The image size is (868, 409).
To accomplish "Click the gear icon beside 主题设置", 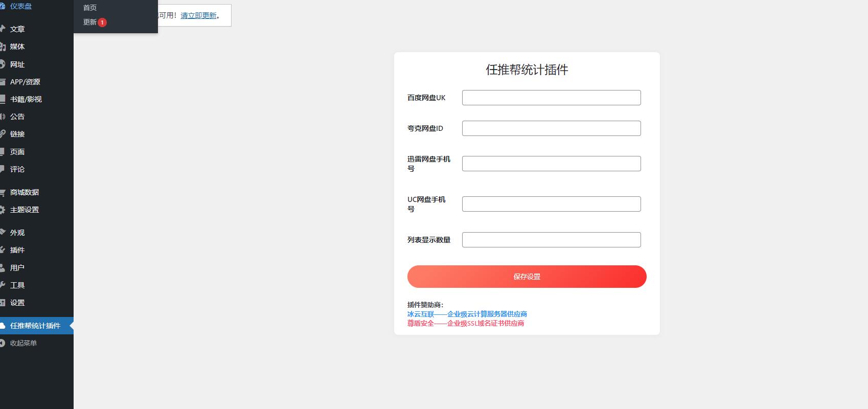I will tap(3, 210).
